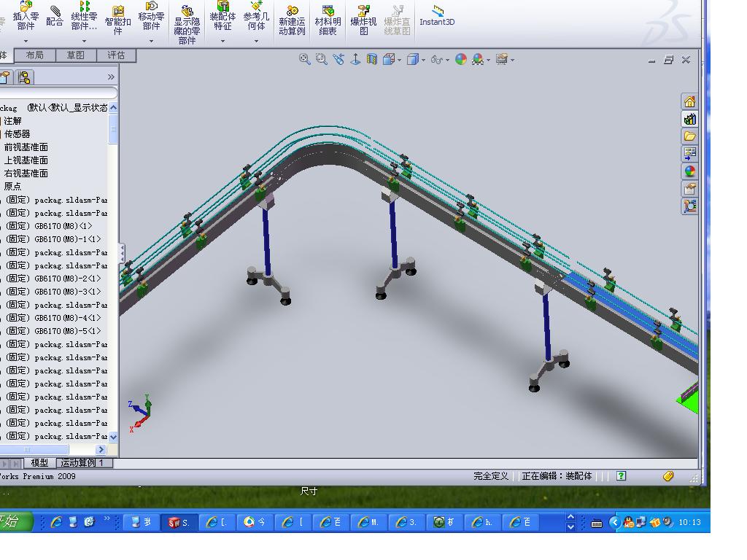Viewport: 747px width, 560px height.
Task: Toggle the Instant3D mode
Action: tap(437, 16)
